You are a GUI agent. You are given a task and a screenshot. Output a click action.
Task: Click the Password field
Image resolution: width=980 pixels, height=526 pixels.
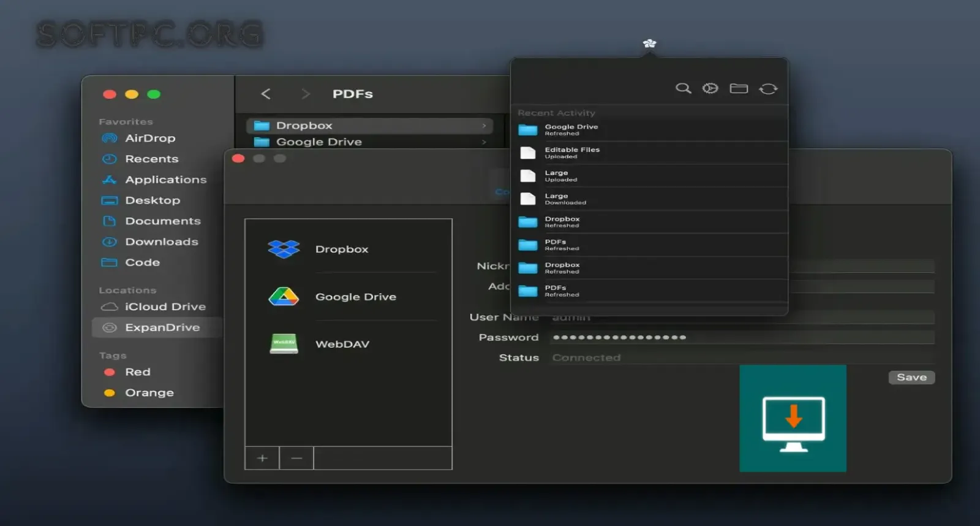[742, 337]
